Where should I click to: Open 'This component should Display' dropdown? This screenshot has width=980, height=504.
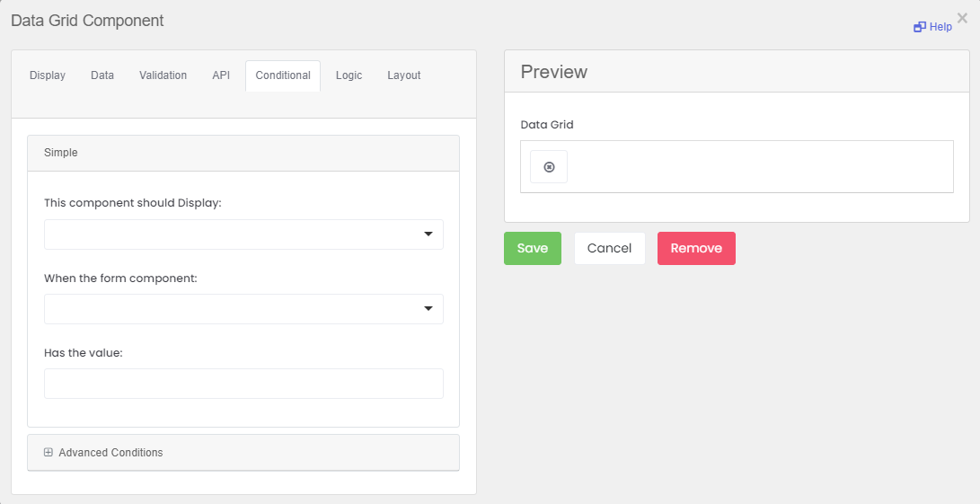tap(243, 234)
